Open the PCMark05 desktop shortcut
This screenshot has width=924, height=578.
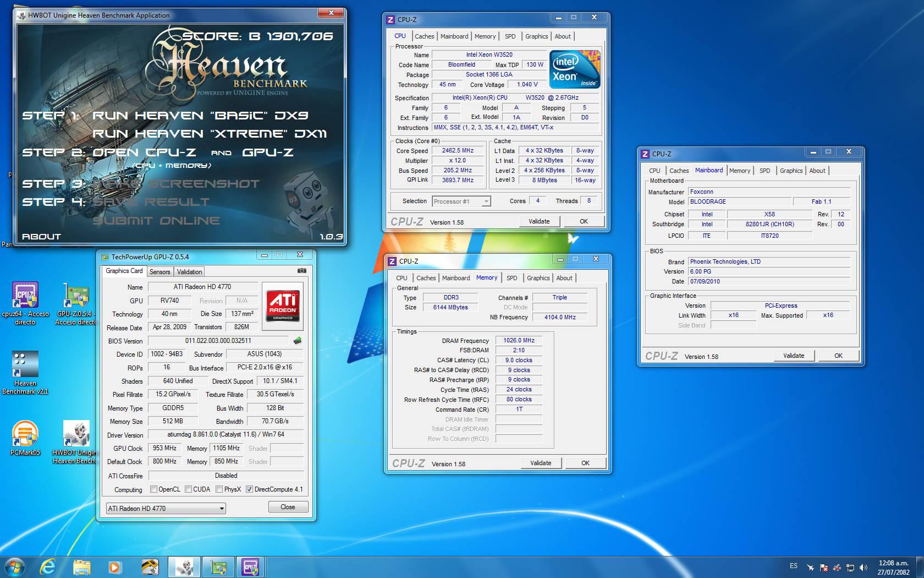click(x=25, y=438)
